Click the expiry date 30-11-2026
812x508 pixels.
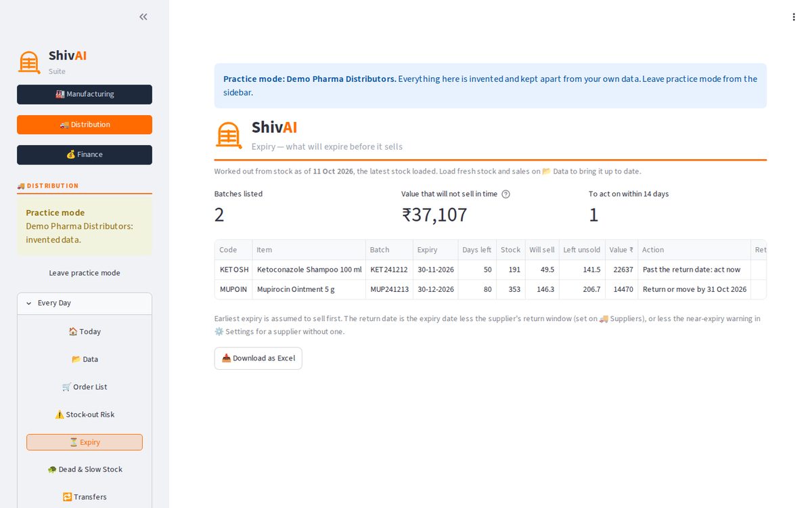coord(435,270)
